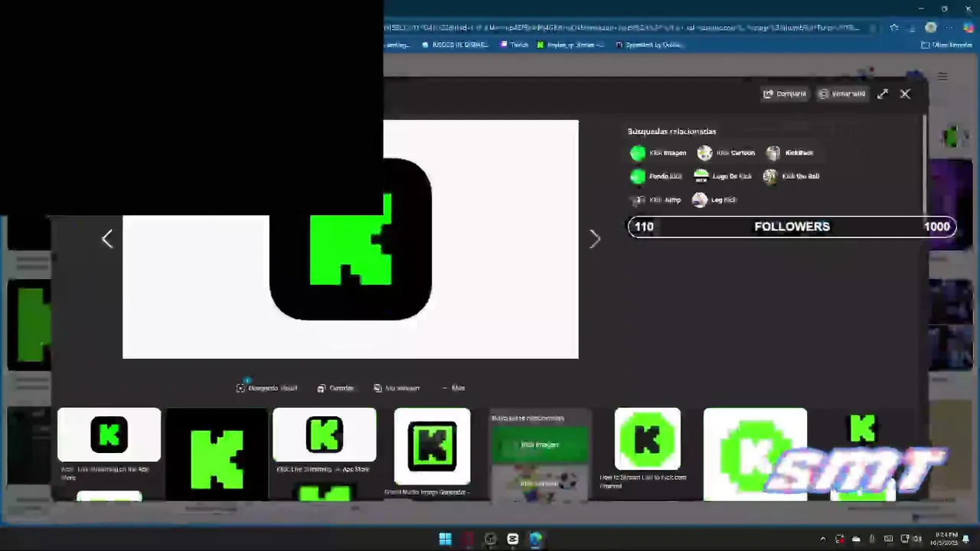This screenshot has height=551, width=980.
Task: Click the favorite star icon in address bar
Action: point(893,28)
